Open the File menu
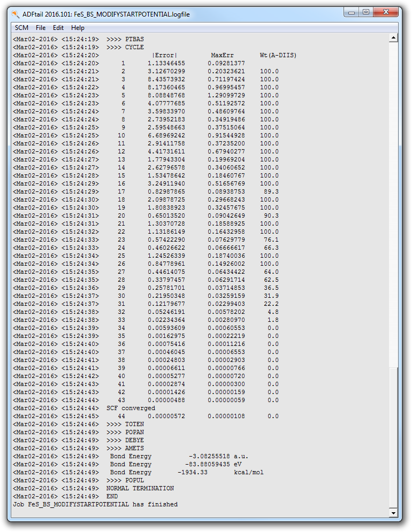This screenshot has height=532, width=412. coord(41,28)
